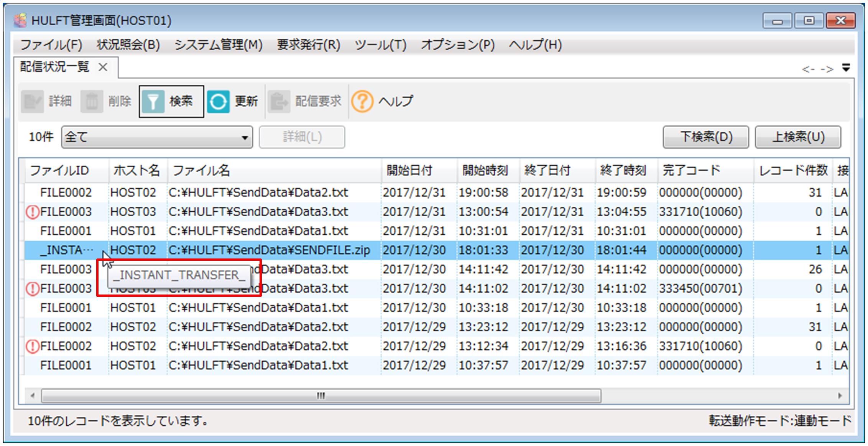Image resolution: width=868 pixels, height=446 pixels.
Task: Open the ファイル(F) menu
Action: click(51, 45)
